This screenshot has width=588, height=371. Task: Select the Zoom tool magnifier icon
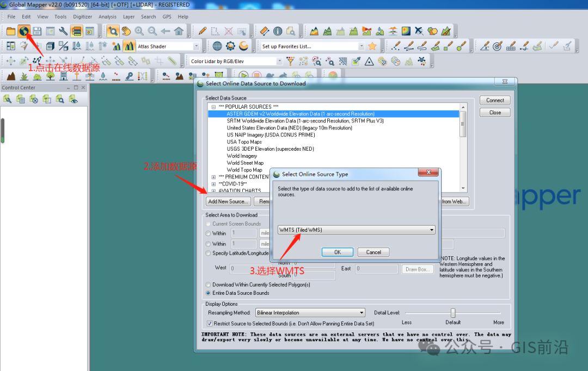[x=113, y=31]
